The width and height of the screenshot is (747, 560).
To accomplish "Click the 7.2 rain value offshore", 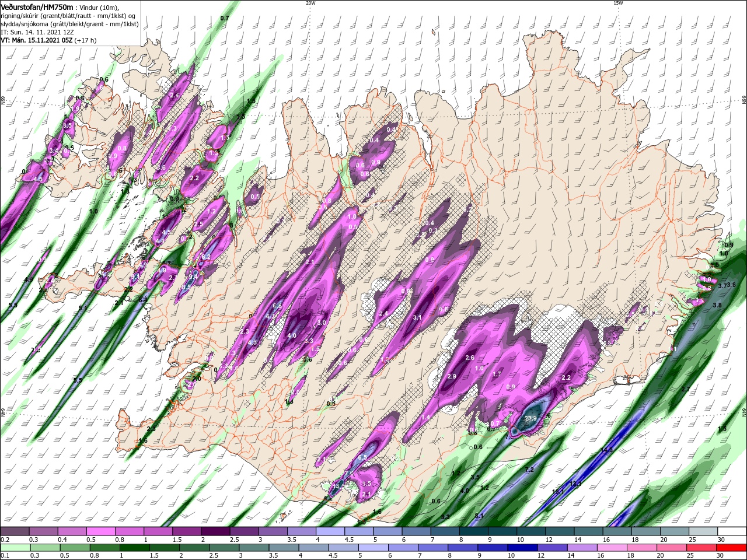I will (529, 470).
